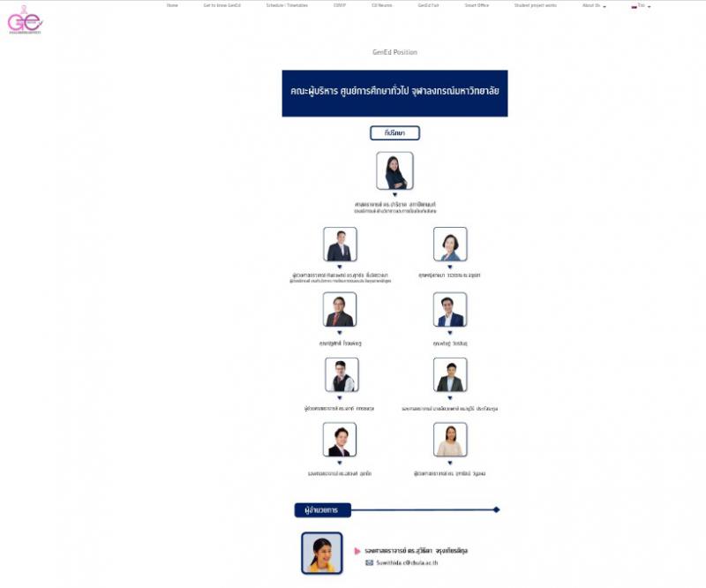The width and height of the screenshot is (706, 588).
Task: Open the GenEd Fair link
Action: click(x=428, y=5)
